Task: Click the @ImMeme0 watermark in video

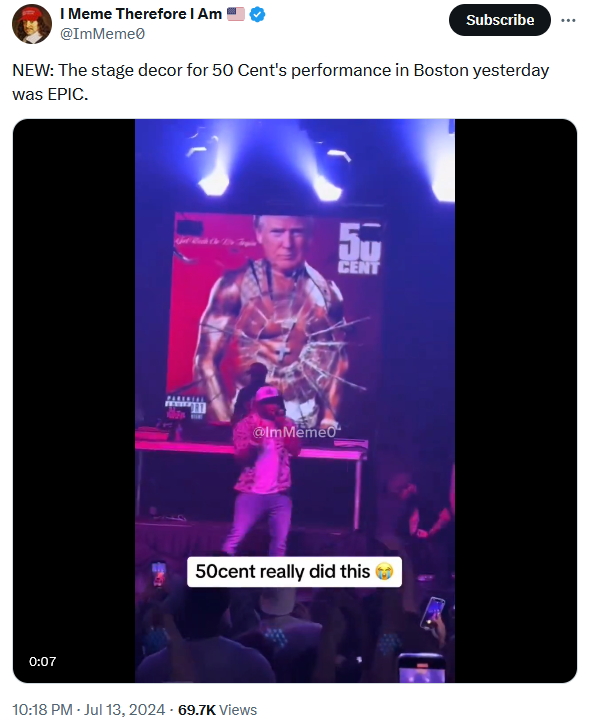Action: coord(294,432)
